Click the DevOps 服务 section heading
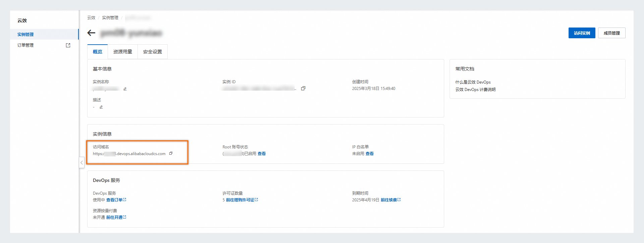This screenshot has width=644, height=243. click(106, 180)
